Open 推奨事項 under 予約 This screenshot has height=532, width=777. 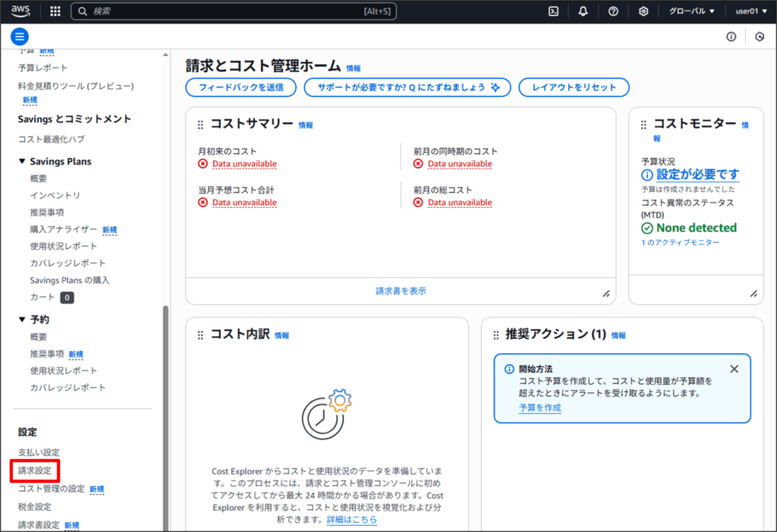46,354
